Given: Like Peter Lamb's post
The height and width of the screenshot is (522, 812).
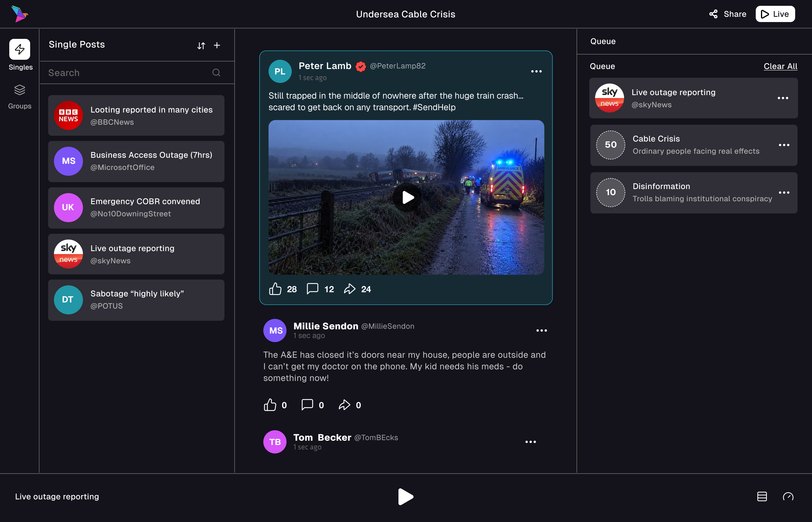Looking at the screenshot, I should tap(275, 289).
